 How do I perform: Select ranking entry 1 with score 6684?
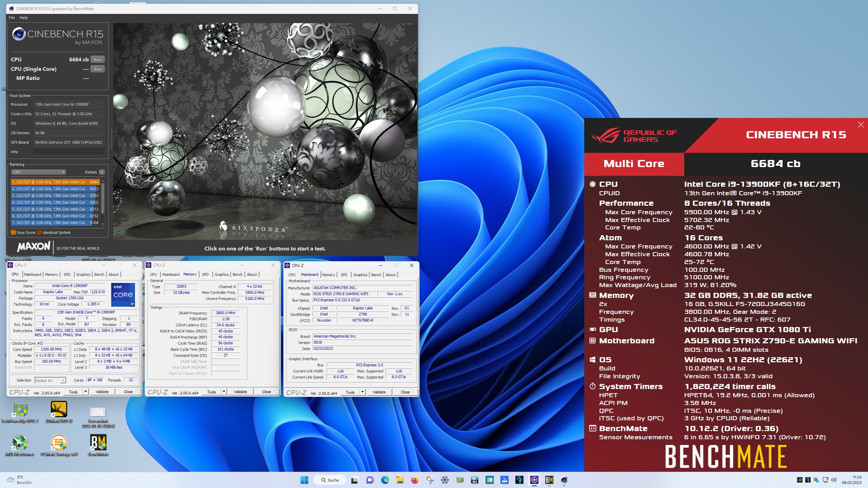[x=55, y=182]
